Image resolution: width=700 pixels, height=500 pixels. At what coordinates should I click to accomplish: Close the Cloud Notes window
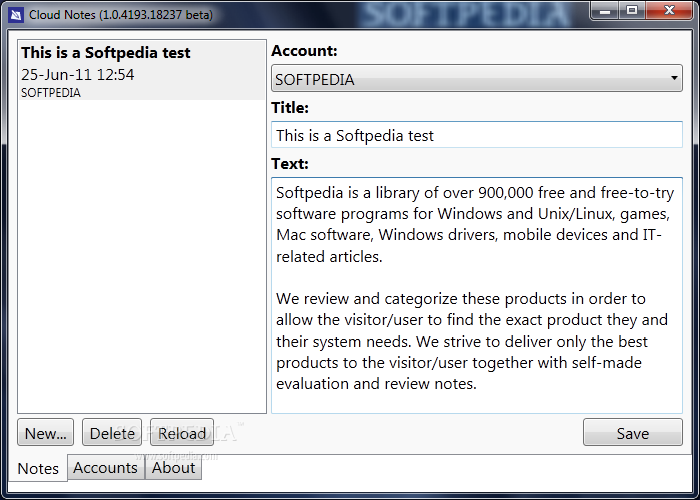[669, 10]
